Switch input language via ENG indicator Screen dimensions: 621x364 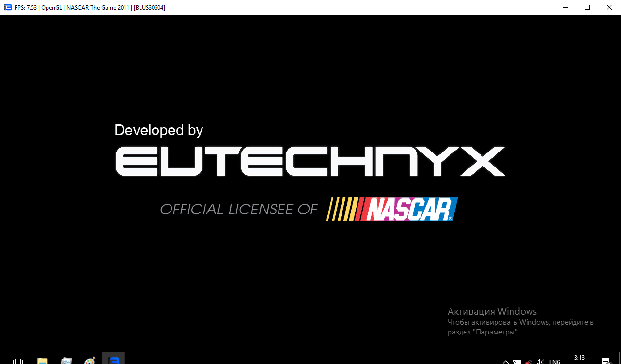click(x=555, y=361)
